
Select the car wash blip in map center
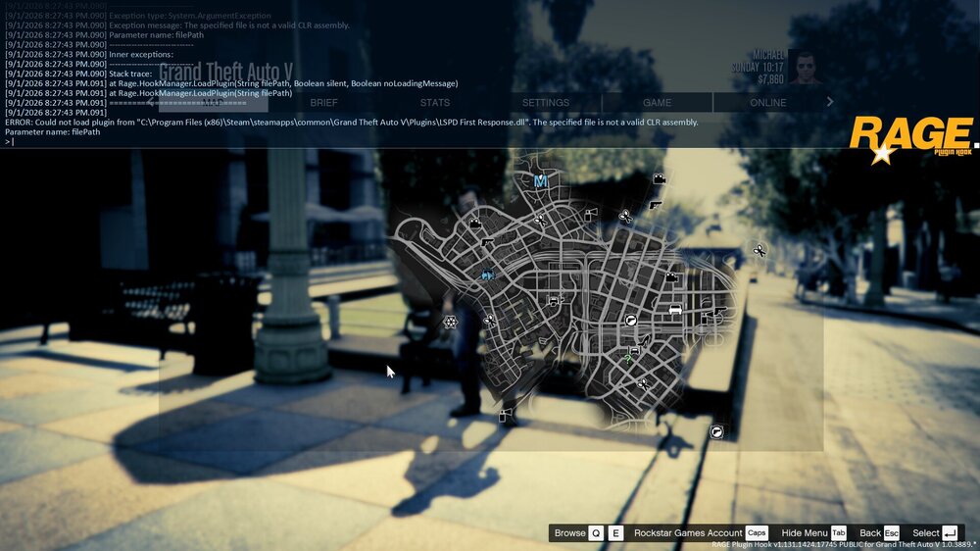555,301
